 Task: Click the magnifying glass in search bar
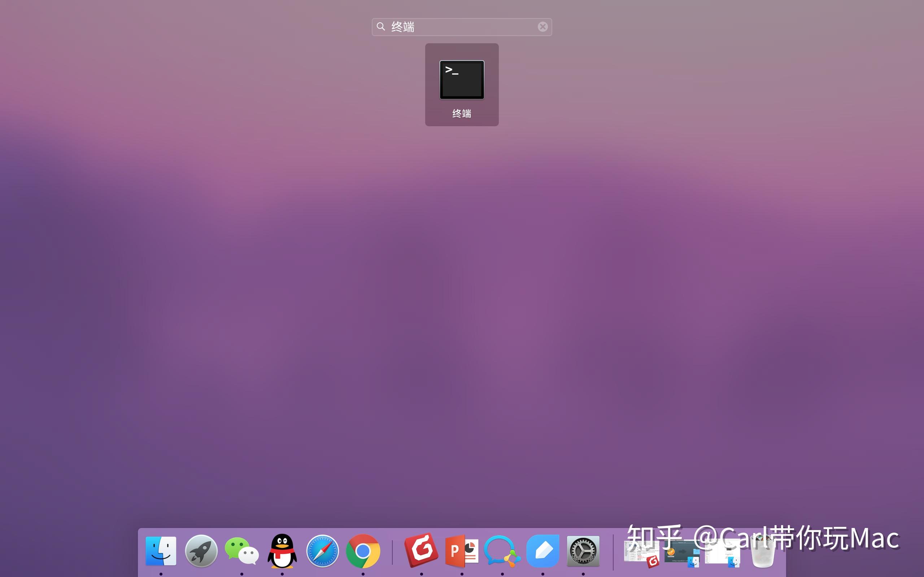(381, 27)
